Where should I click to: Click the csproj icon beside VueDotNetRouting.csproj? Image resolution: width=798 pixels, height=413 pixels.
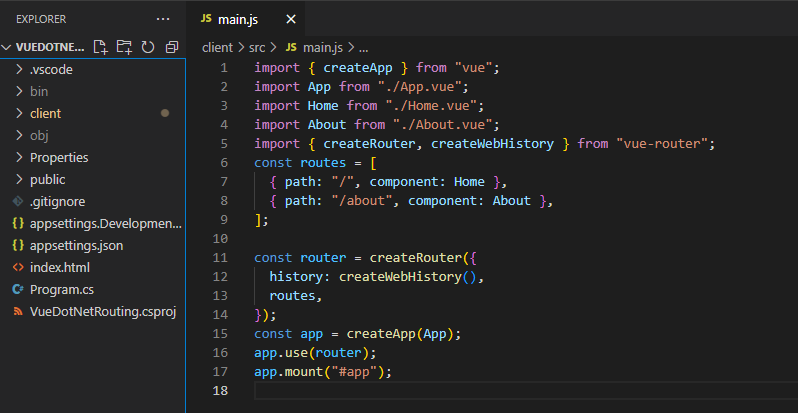[x=18, y=312]
